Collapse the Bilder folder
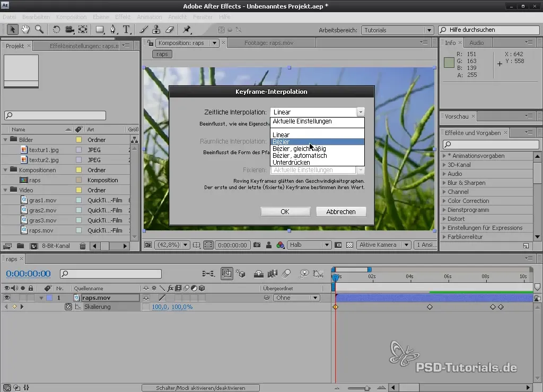 click(x=5, y=140)
